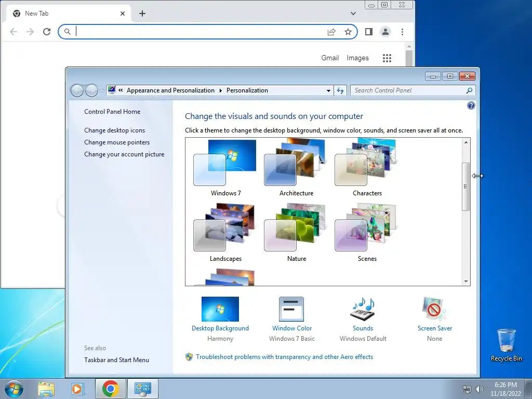Click Chrome's back arrow
Screen dimensions: 532x399
click(14, 32)
